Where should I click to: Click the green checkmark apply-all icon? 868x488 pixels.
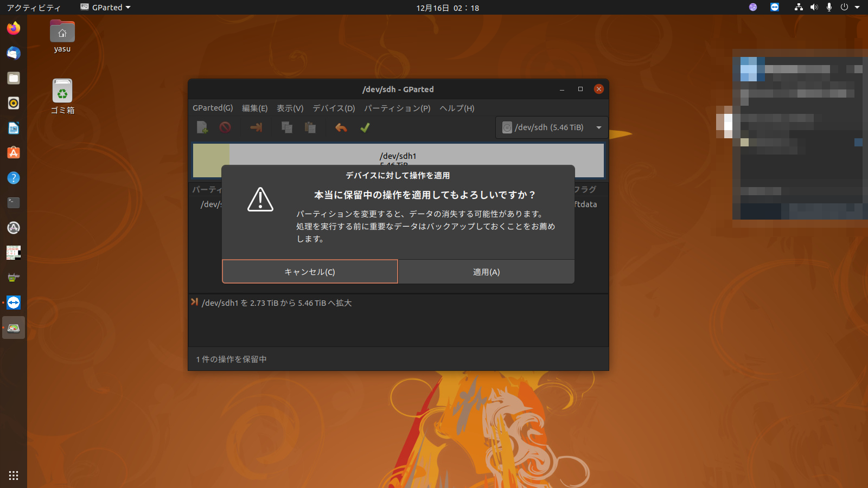365,128
